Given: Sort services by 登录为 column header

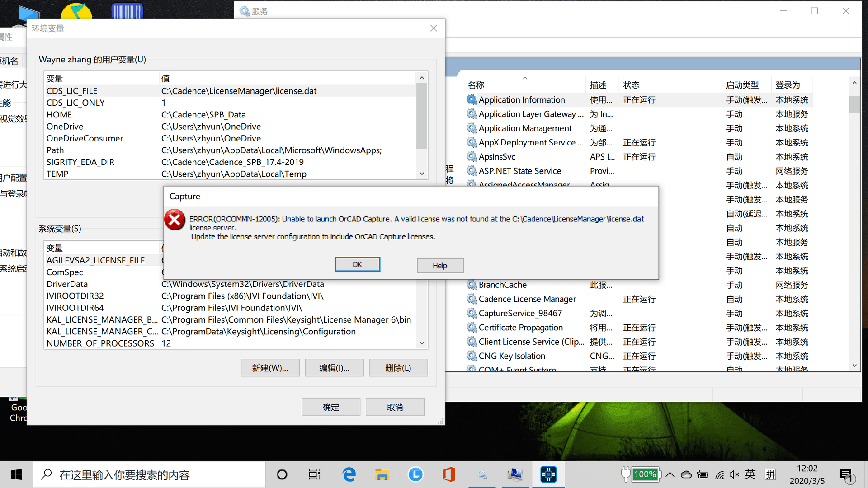Looking at the screenshot, I should pos(792,85).
